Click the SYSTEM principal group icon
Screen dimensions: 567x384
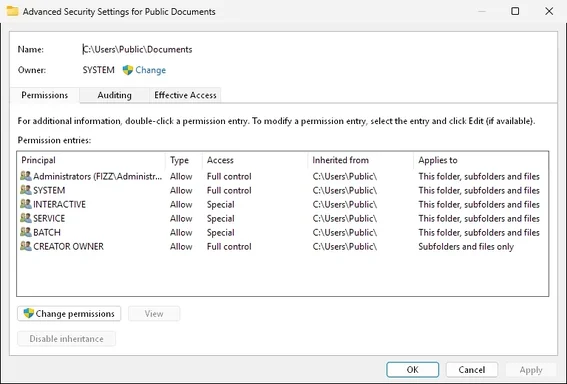click(x=26, y=190)
